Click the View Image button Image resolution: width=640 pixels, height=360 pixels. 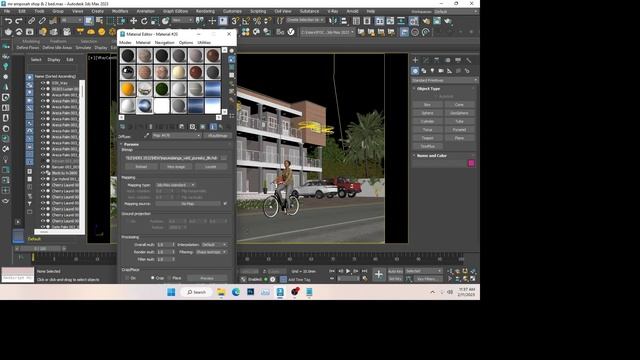176,167
